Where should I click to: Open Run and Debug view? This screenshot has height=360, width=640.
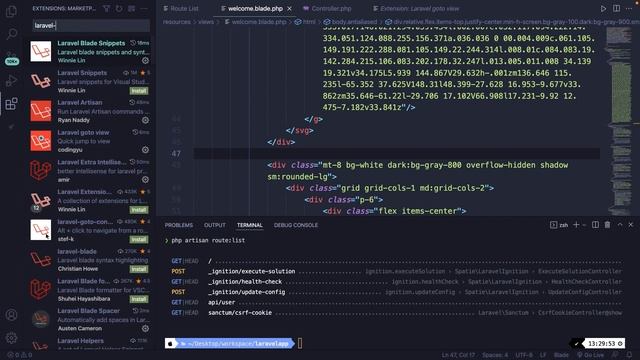coord(11,80)
